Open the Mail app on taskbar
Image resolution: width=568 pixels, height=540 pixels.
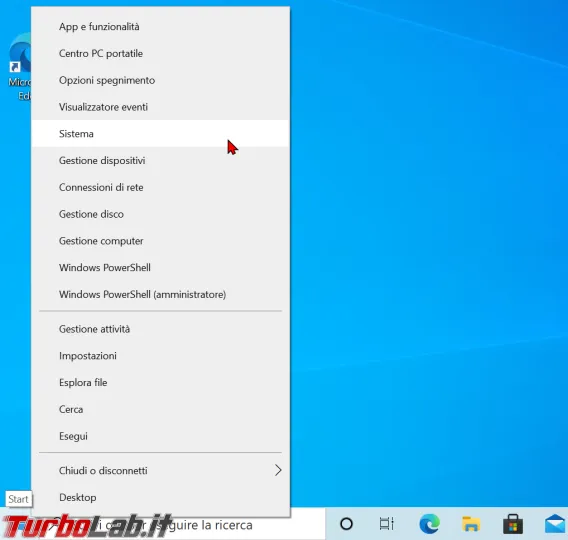click(x=555, y=524)
